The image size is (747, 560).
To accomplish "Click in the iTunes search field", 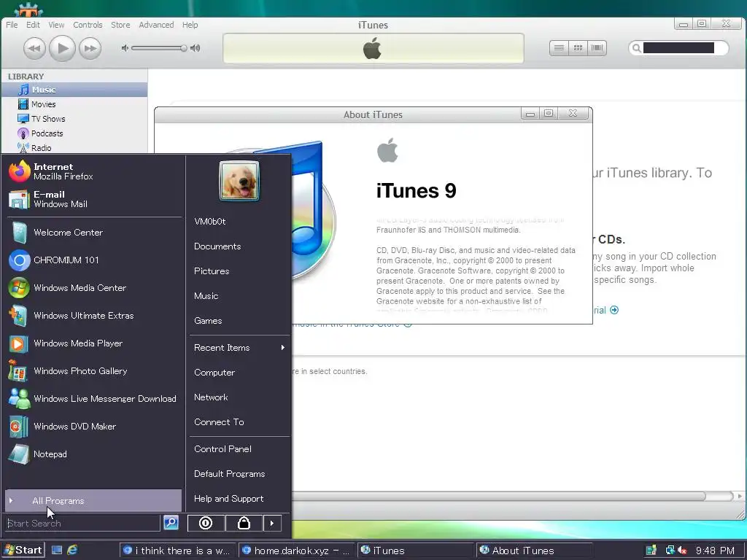I will click(x=678, y=47).
